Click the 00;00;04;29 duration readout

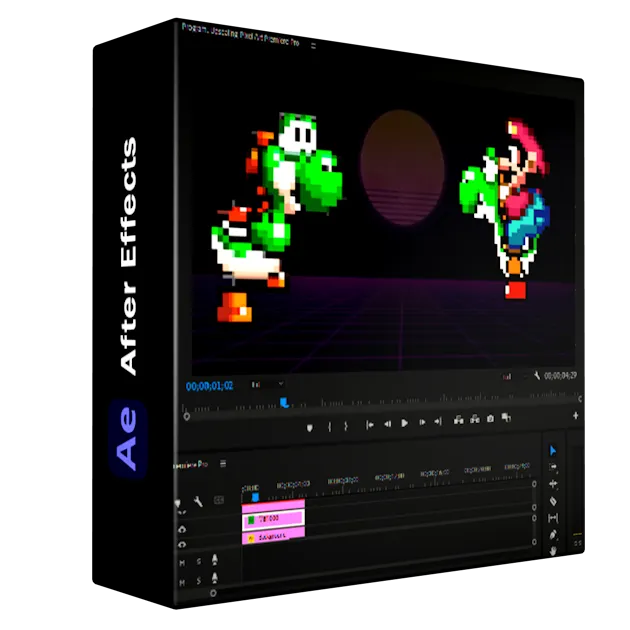(x=560, y=376)
